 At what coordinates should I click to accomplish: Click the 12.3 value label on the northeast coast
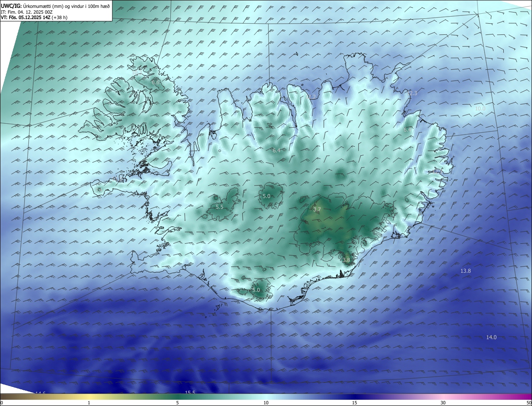point(411,93)
